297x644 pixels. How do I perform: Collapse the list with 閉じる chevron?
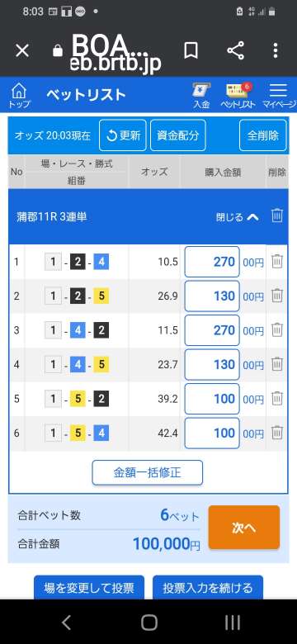[x=238, y=217]
